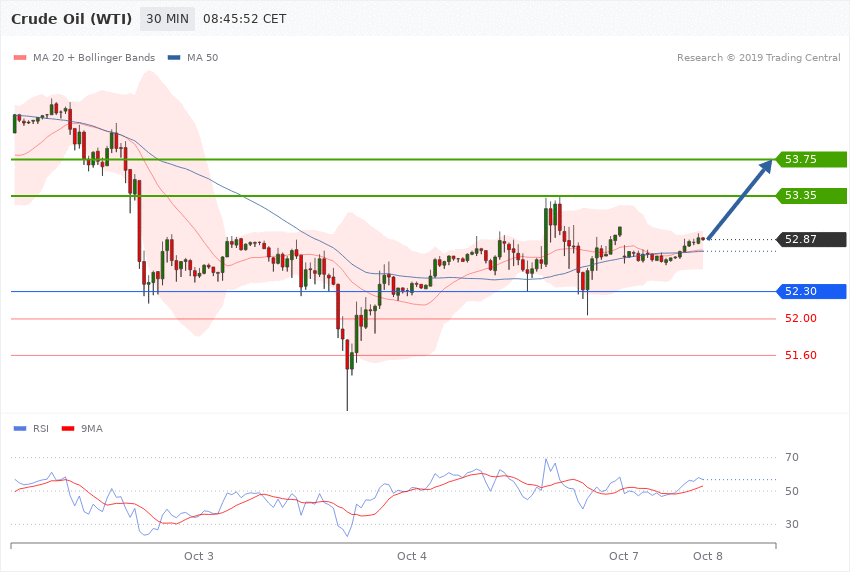Click the 52.00 support level label
The image size is (850, 576).
(x=801, y=319)
